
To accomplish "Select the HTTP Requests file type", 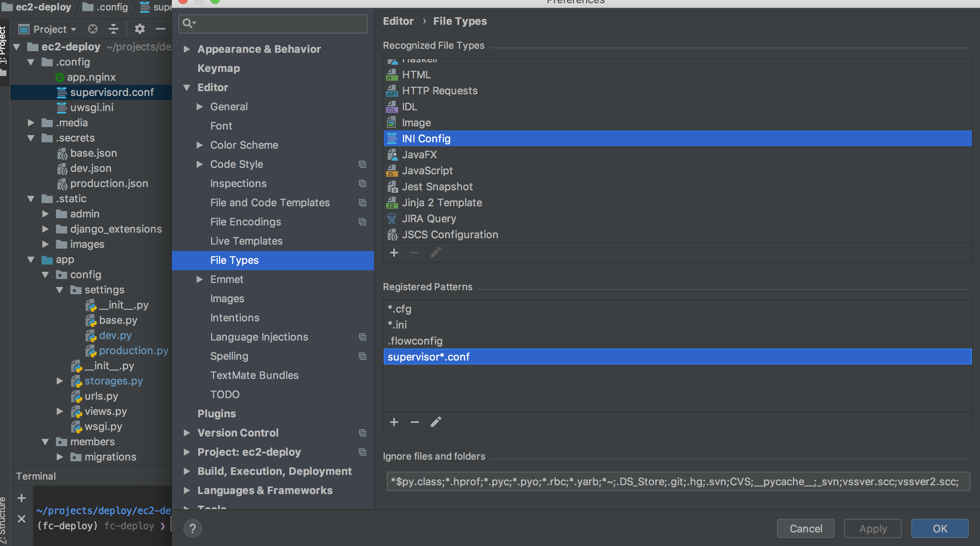I will pos(677,91).
